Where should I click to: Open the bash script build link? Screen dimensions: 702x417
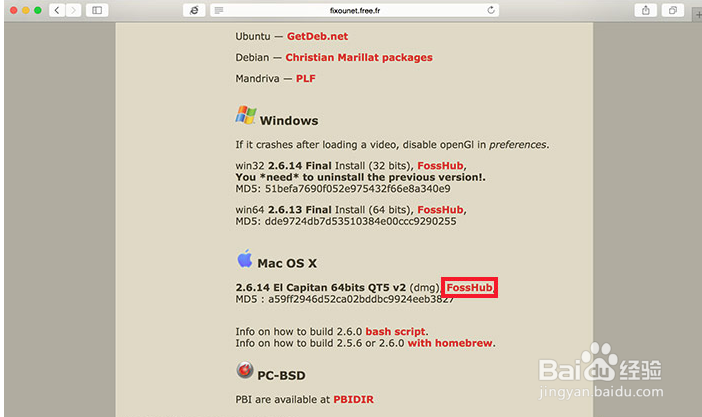click(x=395, y=331)
